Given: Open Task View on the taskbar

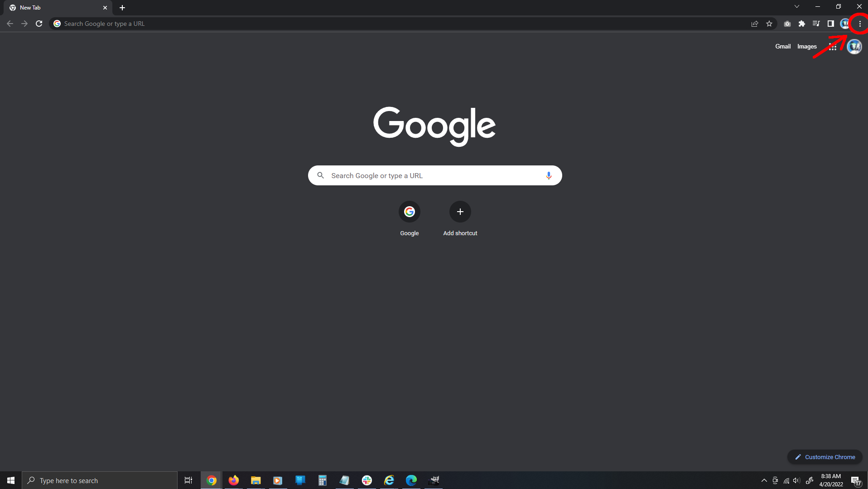Looking at the screenshot, I should click(188, 480).
